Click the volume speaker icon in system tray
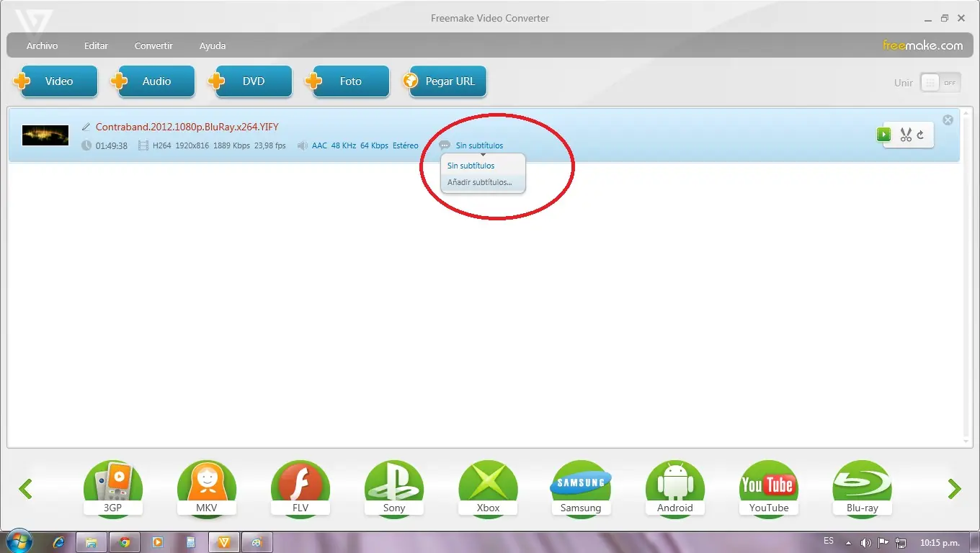 pos(866,542)
